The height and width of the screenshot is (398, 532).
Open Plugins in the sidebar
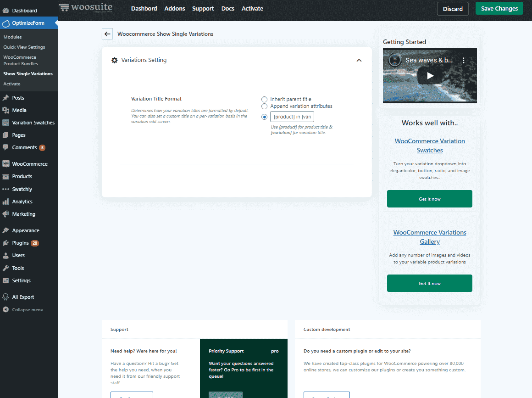tap(20, 243)
